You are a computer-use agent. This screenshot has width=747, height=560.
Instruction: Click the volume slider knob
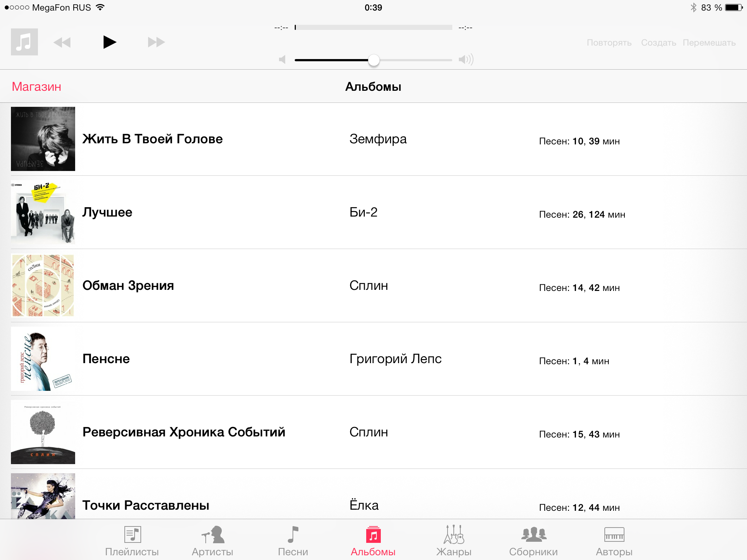(x=374, y=60)
